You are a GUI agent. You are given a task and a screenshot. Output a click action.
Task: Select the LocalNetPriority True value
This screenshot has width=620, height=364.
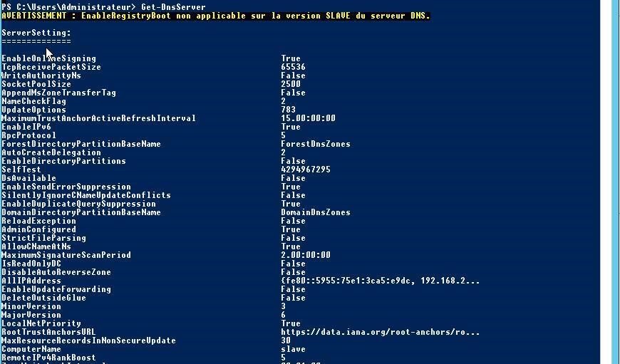[x=291, y=323]
